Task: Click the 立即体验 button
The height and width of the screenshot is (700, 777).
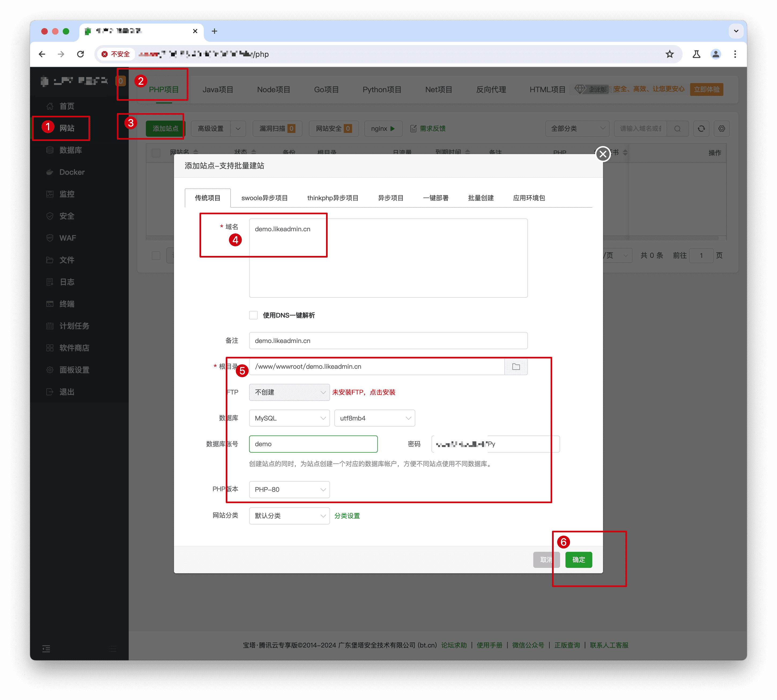Action: (706, 89)
